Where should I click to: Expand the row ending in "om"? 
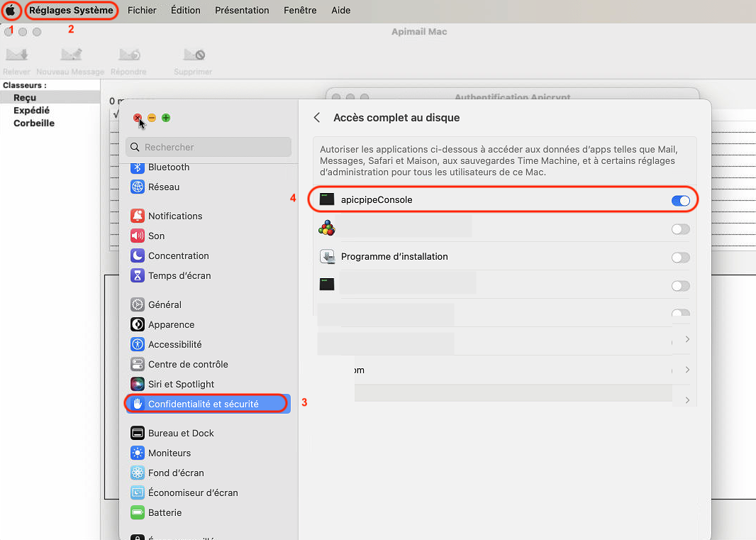687,370
